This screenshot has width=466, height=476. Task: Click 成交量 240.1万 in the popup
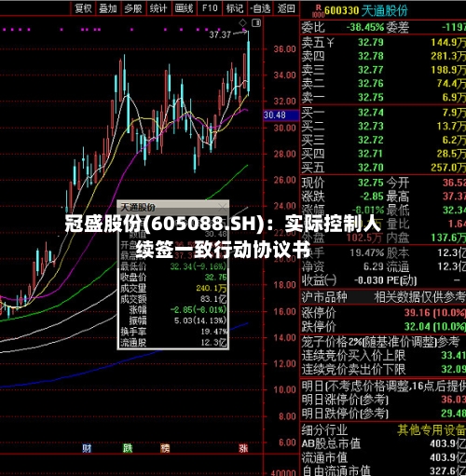(173, 288)
